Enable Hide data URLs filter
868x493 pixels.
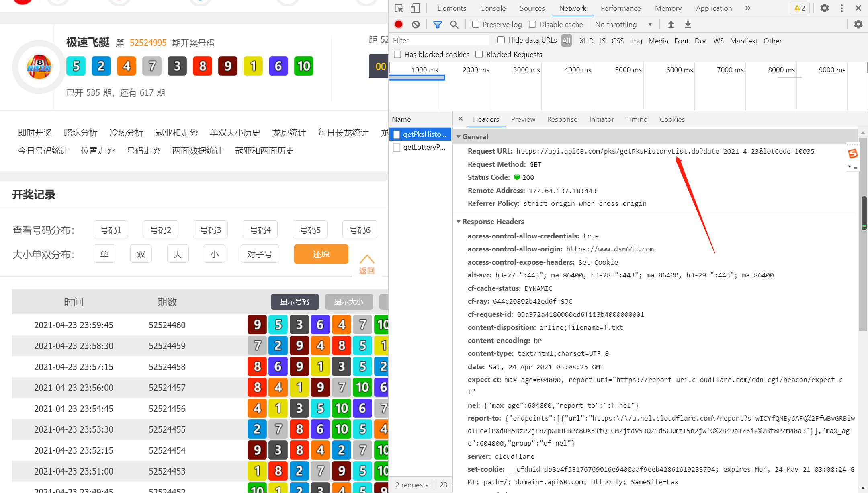[502, 40]
